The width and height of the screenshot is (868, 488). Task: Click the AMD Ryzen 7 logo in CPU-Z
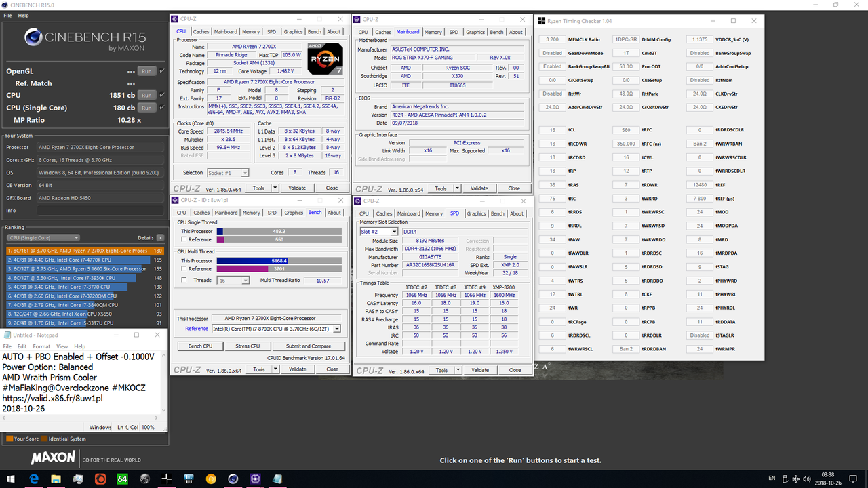[x=325, y=58]
